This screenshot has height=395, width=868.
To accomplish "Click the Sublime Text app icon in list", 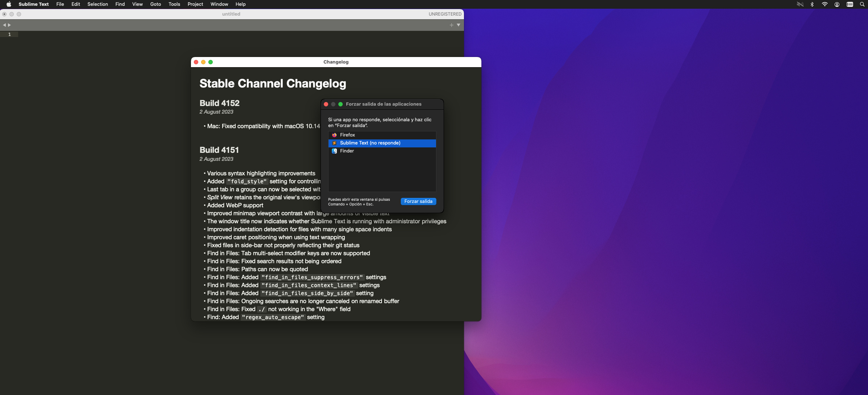I will click(x=334, y=143).
